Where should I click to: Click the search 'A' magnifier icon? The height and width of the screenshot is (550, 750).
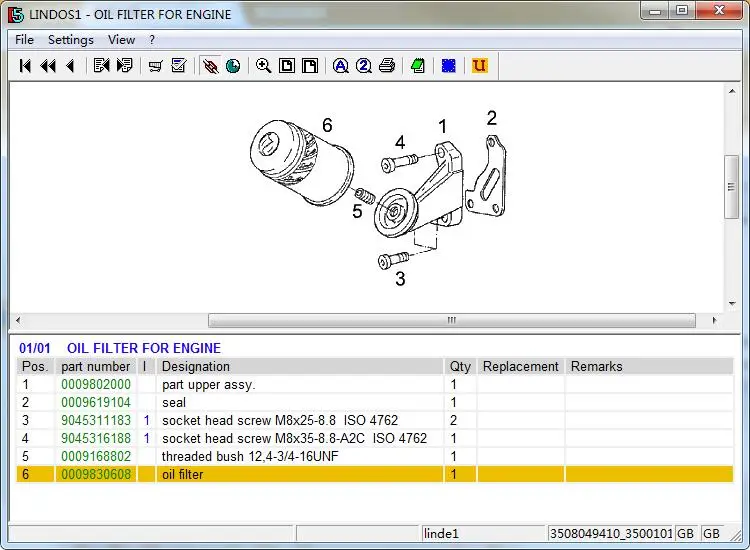341,66
